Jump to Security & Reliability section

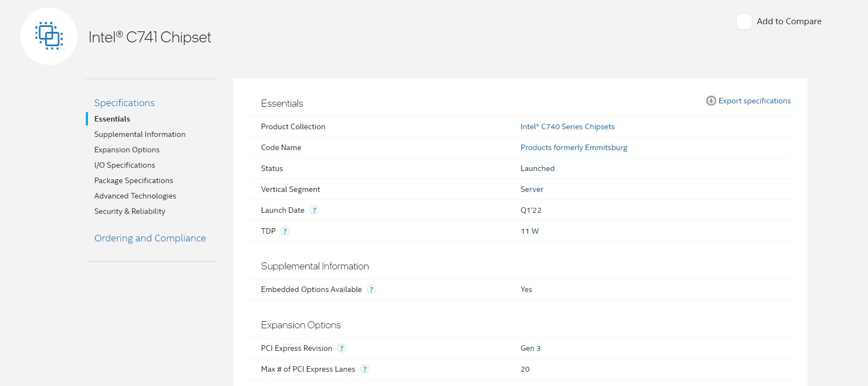point(129,211)
